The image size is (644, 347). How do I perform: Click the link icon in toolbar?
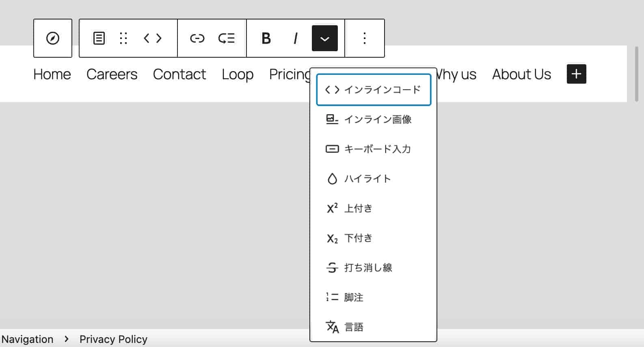(x=197, y=38)
